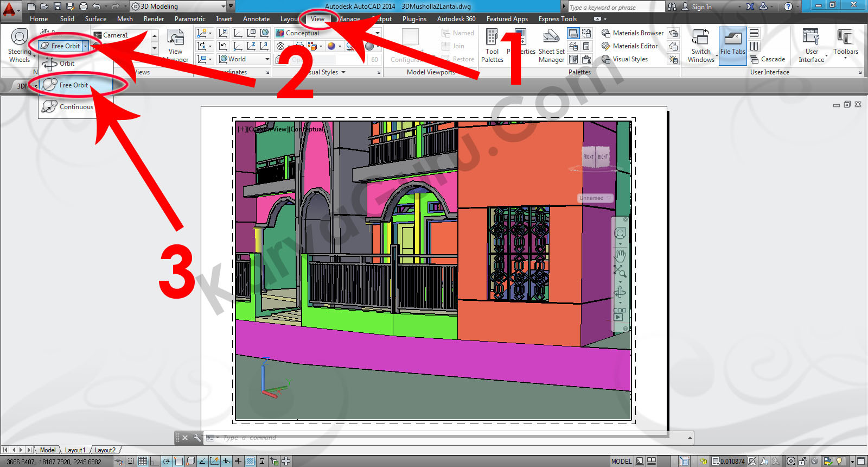Open the View Manager
The width and height of the screenshot is (868, 467).
coord(175,46)
